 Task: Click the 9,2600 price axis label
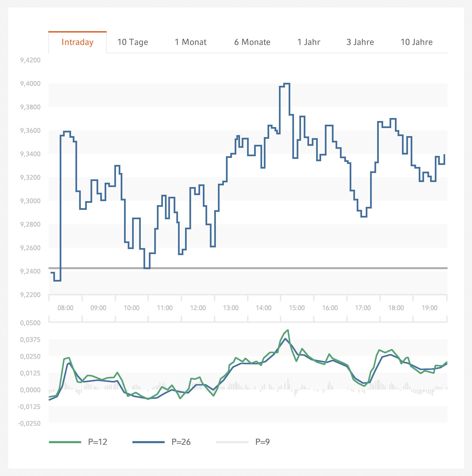pos(30,248)
